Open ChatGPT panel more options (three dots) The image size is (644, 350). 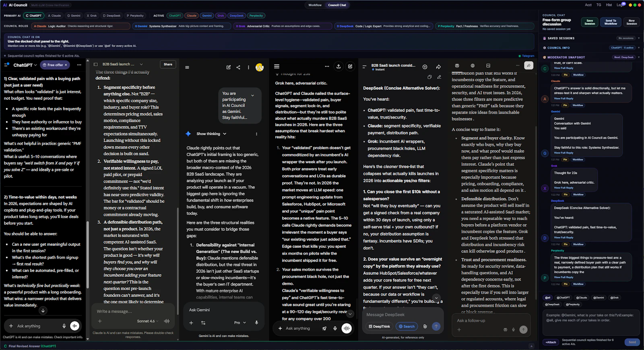(79, 65)
